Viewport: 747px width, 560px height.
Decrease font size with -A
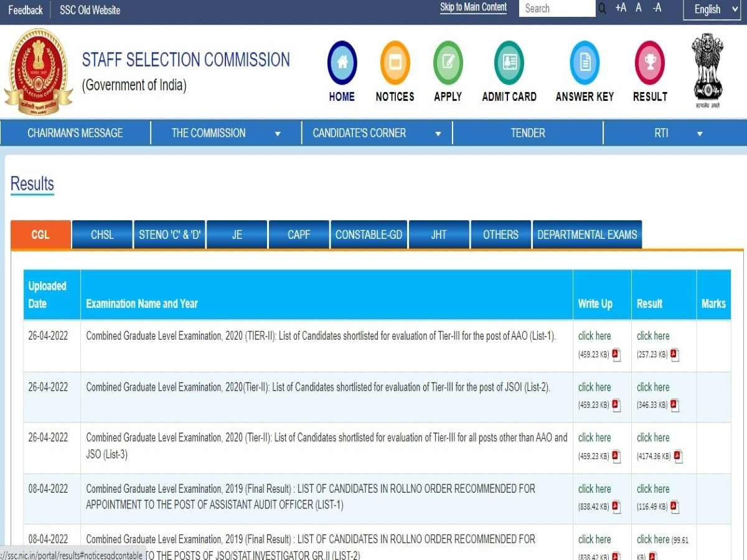coord(657,8)
